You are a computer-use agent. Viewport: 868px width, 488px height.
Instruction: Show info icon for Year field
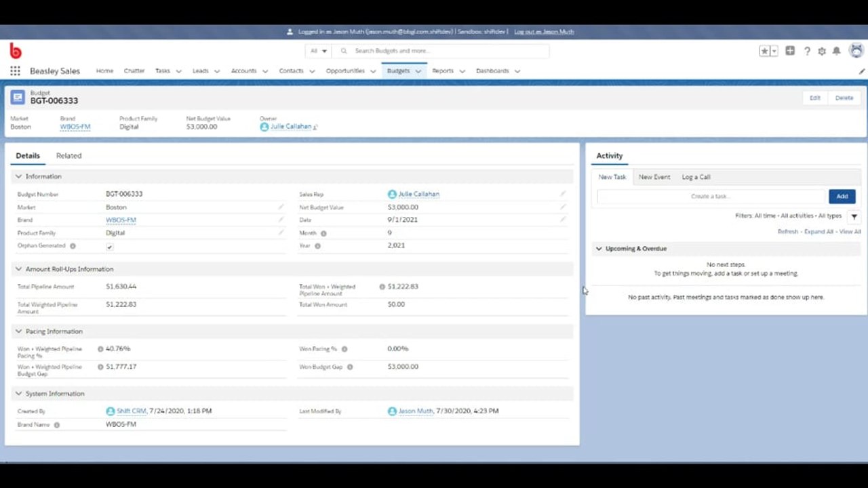point(317,246)
